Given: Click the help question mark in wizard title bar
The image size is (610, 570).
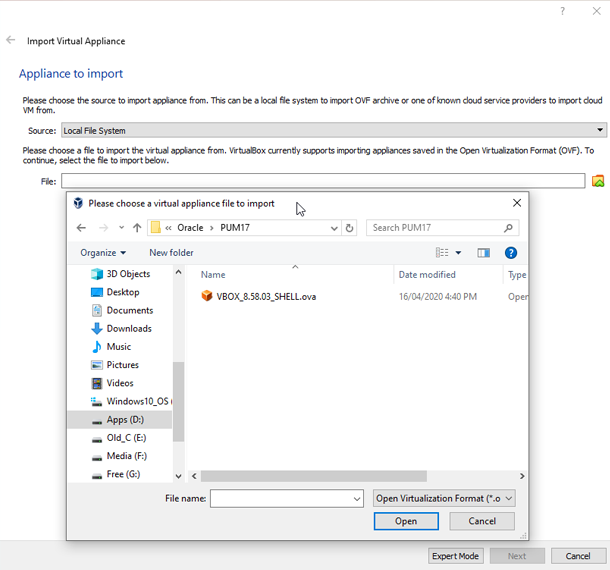Looking at the screenshot, I should tap(563, 11).
